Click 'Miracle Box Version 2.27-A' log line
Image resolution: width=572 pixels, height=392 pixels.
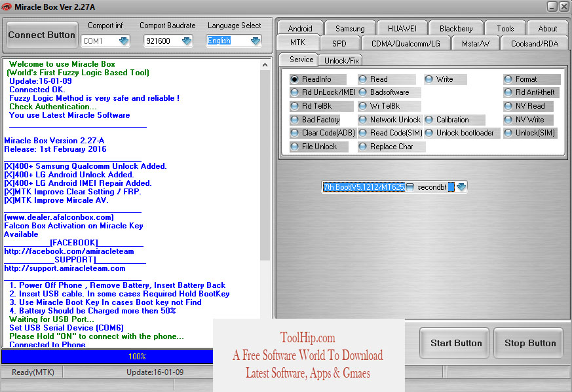(54, 141)
